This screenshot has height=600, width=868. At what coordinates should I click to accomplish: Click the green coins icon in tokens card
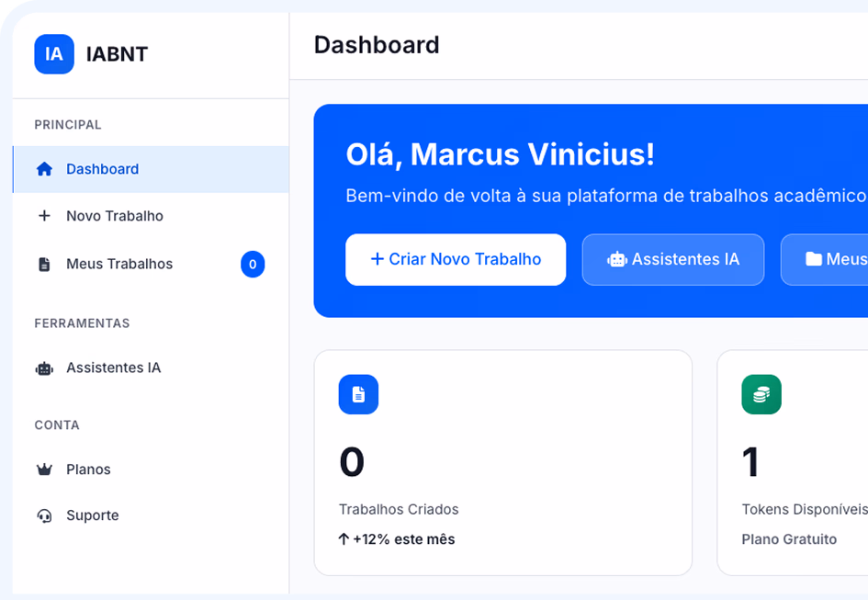[x=761, y=394]
